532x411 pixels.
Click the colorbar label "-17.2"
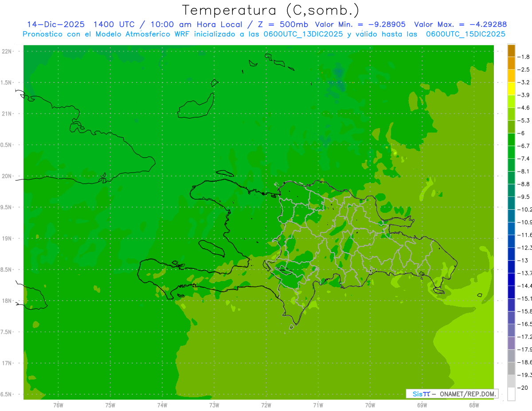tap(525, 337)
